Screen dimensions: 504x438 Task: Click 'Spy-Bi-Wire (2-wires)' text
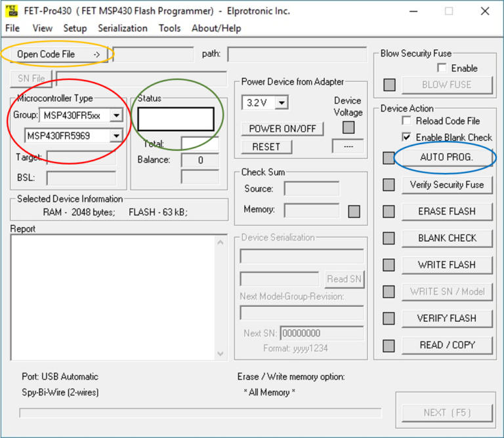[60, 392]
